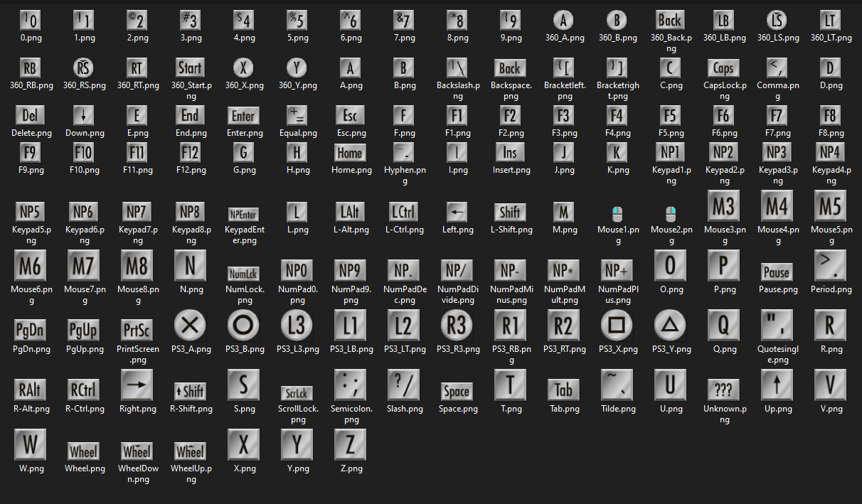Select the PgDn.png key icon
Screen dimensions: 862x504
click(30, 330)
